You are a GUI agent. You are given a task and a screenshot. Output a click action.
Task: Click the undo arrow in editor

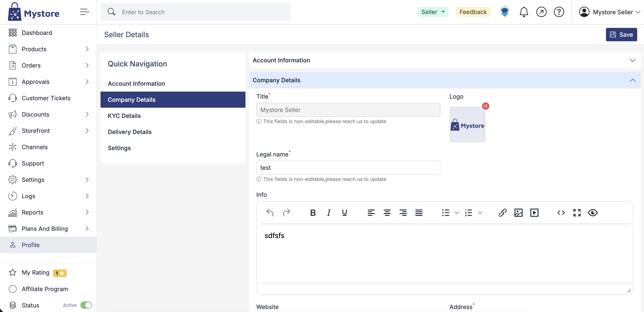point(270,213)
